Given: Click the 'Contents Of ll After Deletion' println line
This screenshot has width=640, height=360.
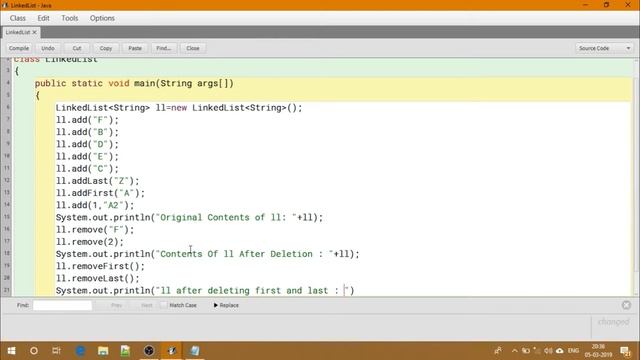Looking at the screenshot, I should click(x=208, y=254).
